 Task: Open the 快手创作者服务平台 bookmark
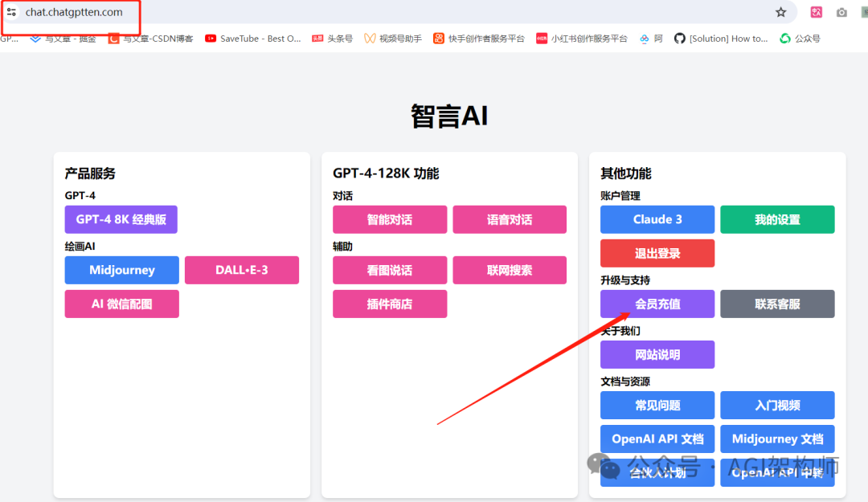click(479, 39)
